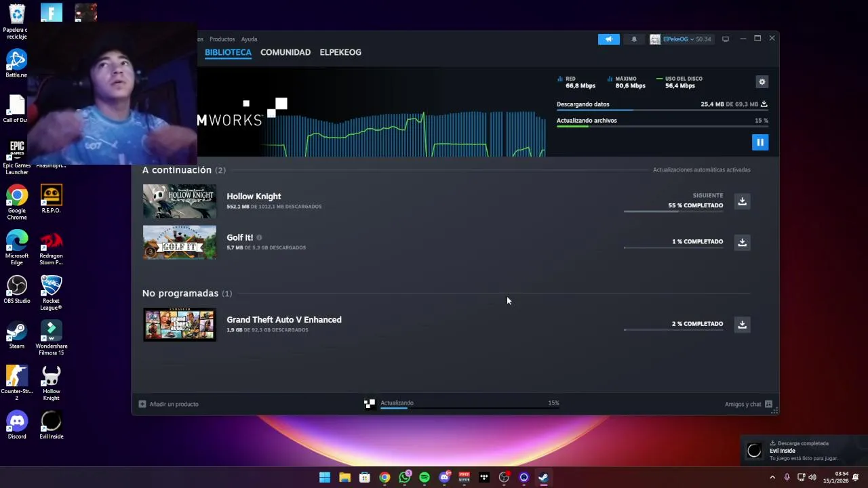The height and width of the screenshot is (488, 868).
Task: Click the RED 66,8 Mbps readout
Action: click(576, 82)
